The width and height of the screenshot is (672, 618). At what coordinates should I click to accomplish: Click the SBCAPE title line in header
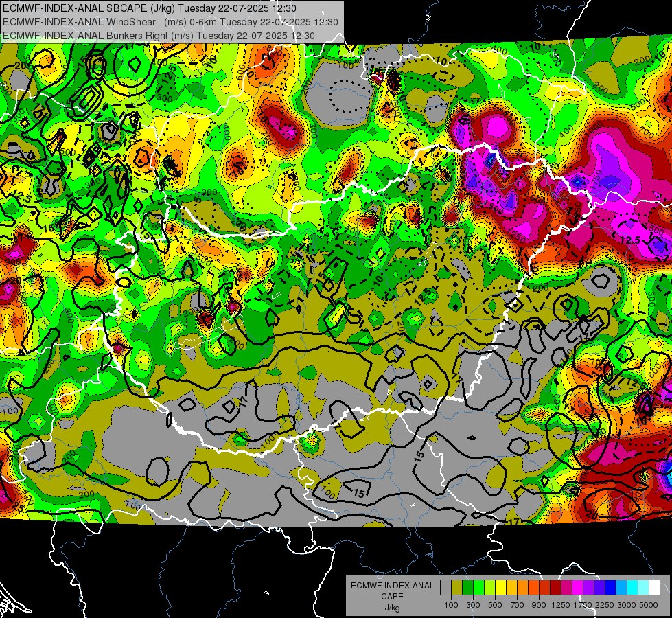point(150,8)
